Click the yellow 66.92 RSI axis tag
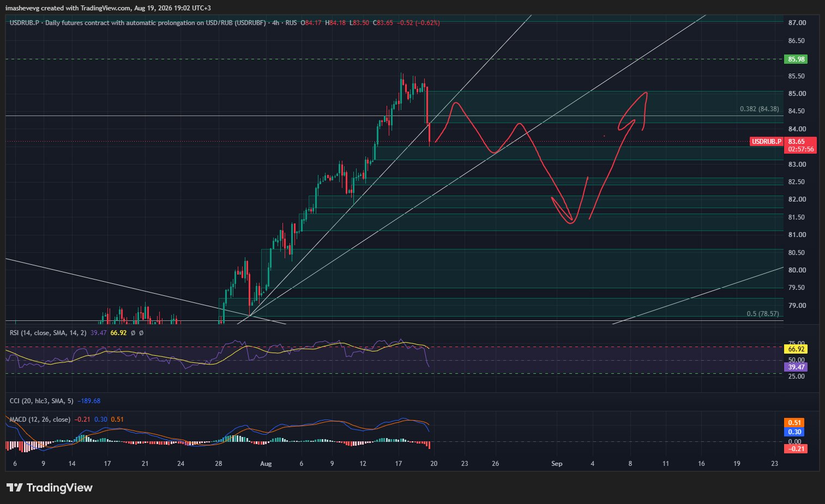This screenshot has width=825, height=504. (797, 349)
